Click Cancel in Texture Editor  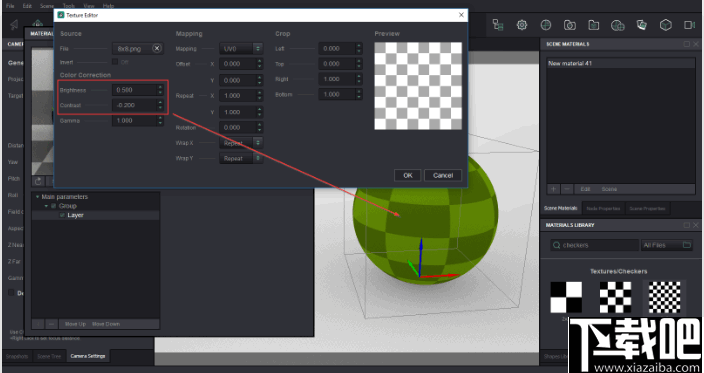pos(443,176)
